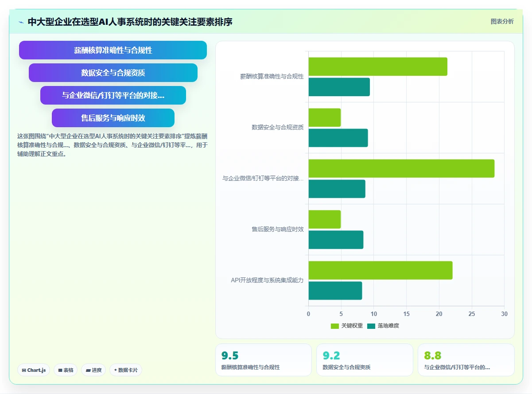Select the 数据安全与合规资质 gradient pill
This screenshot has height=394, width=532.
click(113, 73)
